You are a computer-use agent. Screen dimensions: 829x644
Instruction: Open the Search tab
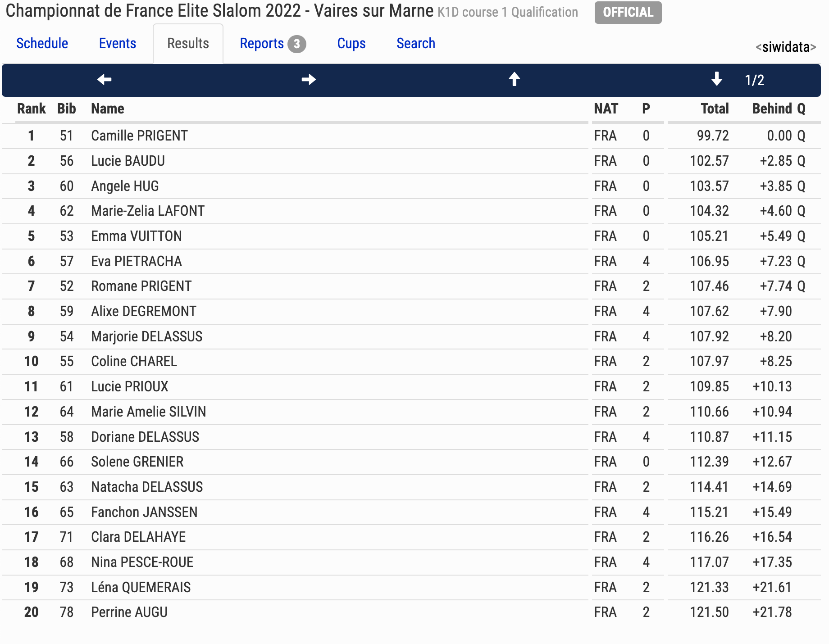point(416,43)
